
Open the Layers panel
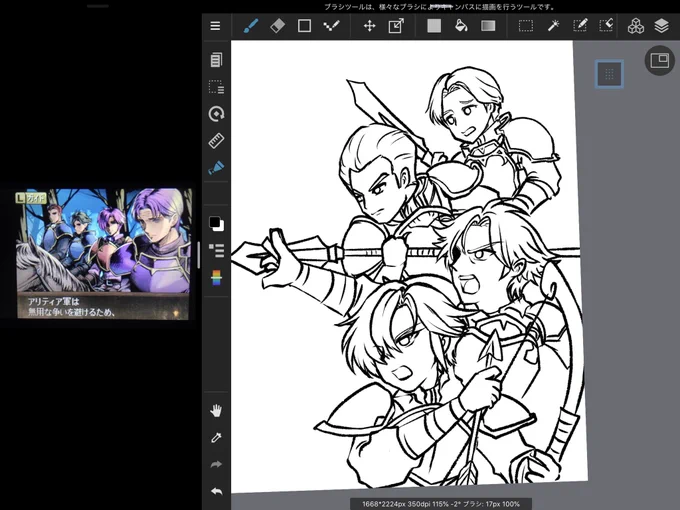(x=661, y=26)
